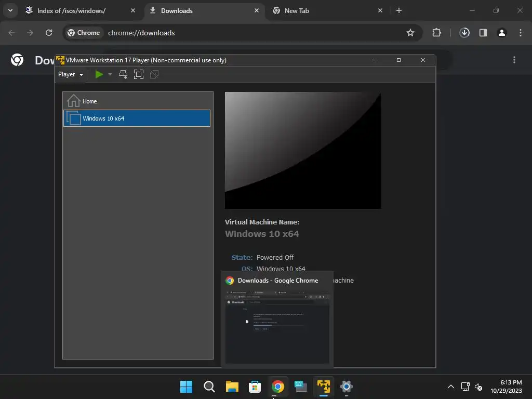Image resolution: width=532 pixels, height=399 pixels.
Task: Reload the Chrome page
Action: pyautogui.click(x=49, y=33)
